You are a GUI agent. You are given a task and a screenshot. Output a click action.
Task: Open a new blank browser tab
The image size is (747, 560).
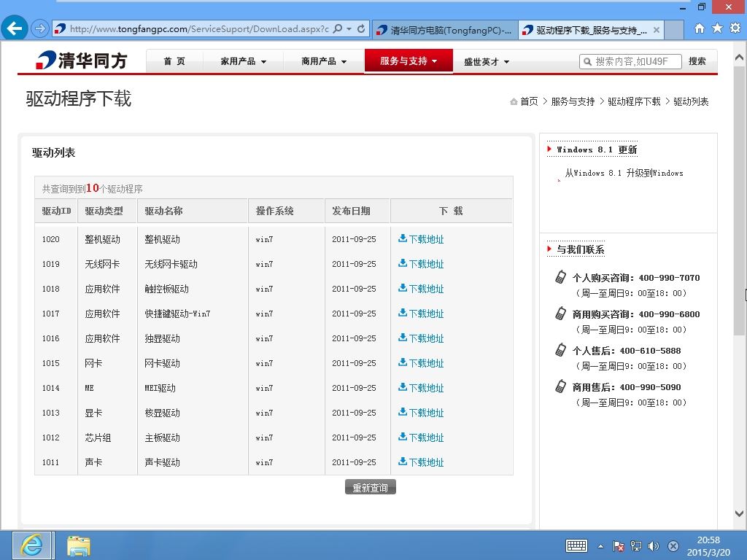tap(673, 29)
